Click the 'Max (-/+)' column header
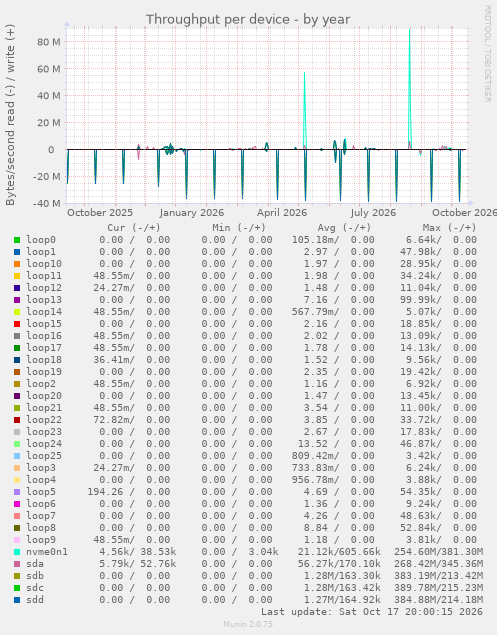 point(449,228)
